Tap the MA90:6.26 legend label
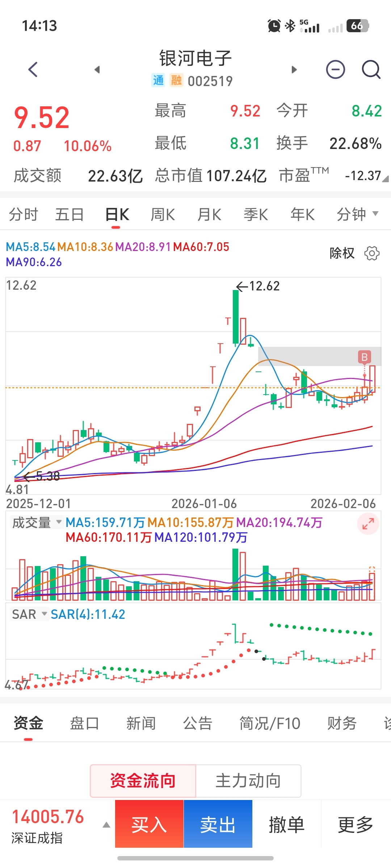391x868 pixels. [x=34, y=262]
